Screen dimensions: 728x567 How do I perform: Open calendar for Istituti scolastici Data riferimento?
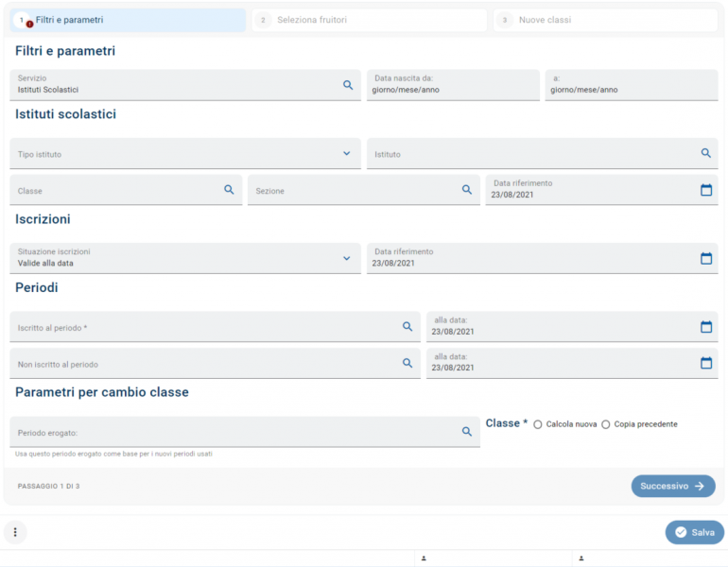pos(706,189)
